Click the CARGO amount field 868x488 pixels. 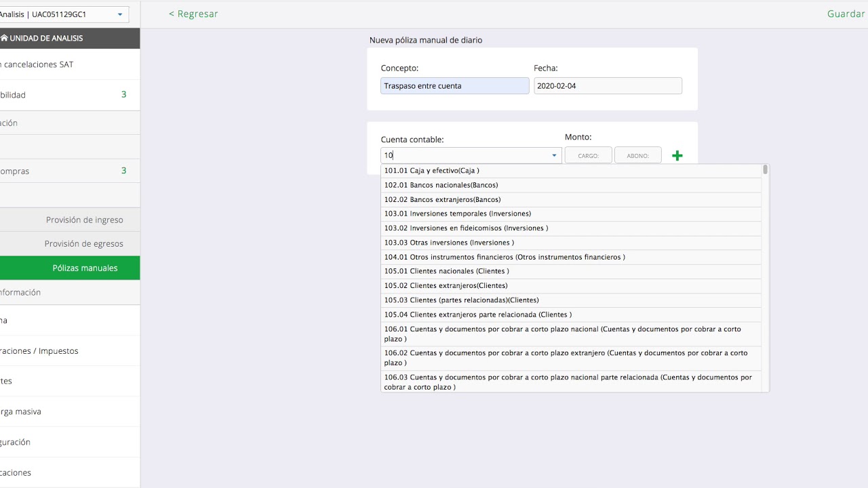(x=588, y=155)
